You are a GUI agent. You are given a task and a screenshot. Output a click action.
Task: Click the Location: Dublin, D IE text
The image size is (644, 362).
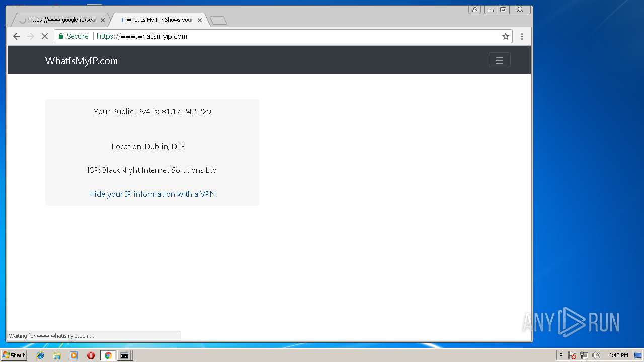pos(148,147)
